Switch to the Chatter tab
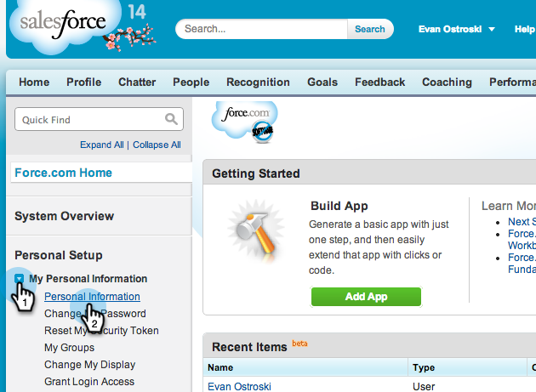Viewport: 536px width, 392px height. click(137, 82)
